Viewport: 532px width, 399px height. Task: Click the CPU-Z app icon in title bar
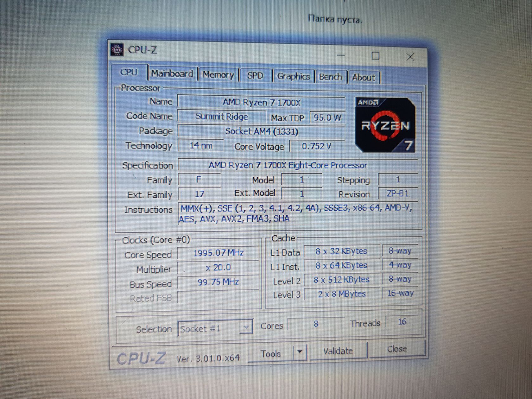point(117,49)
